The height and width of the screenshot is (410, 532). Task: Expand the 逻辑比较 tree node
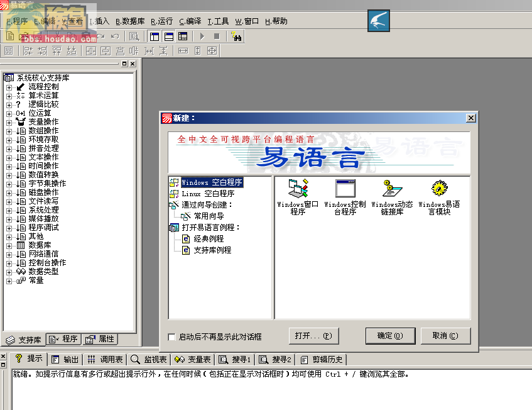click(x=9, y=105)
